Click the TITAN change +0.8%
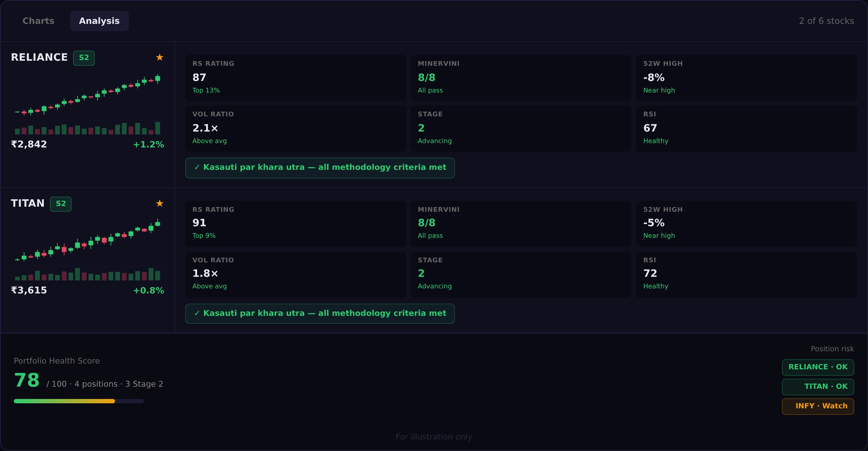Screen dimensions: 868x451 tap(149, 291)
